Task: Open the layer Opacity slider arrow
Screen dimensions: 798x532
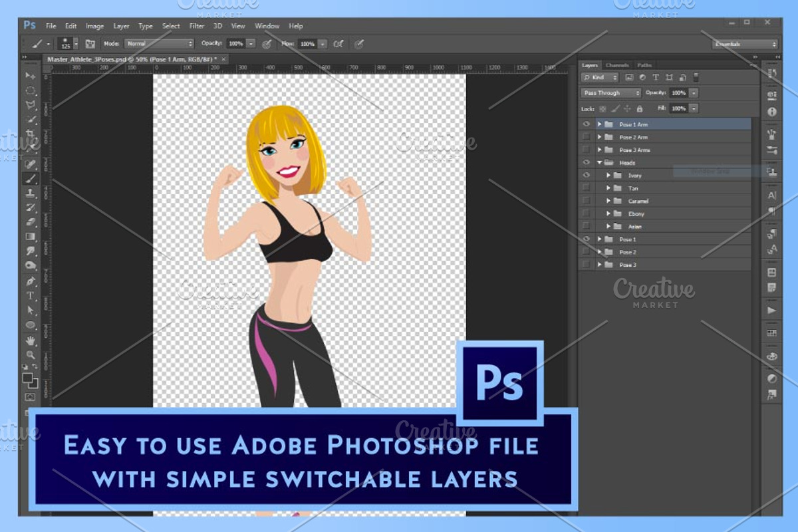Action: [694, 93]
